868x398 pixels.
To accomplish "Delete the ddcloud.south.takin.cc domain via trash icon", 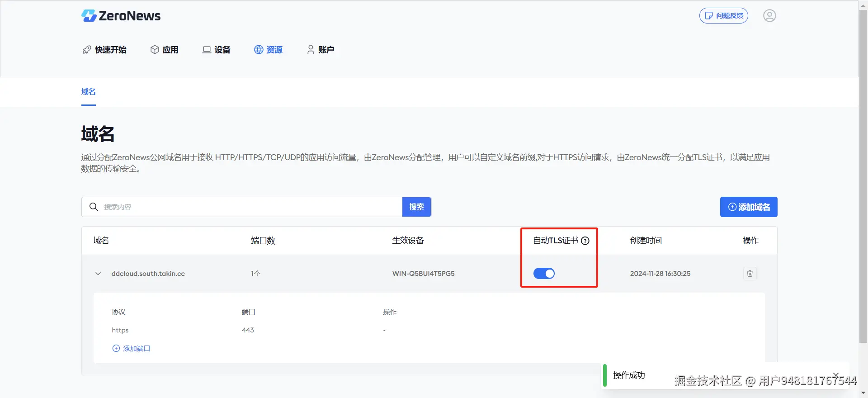I will coord(750,274).
